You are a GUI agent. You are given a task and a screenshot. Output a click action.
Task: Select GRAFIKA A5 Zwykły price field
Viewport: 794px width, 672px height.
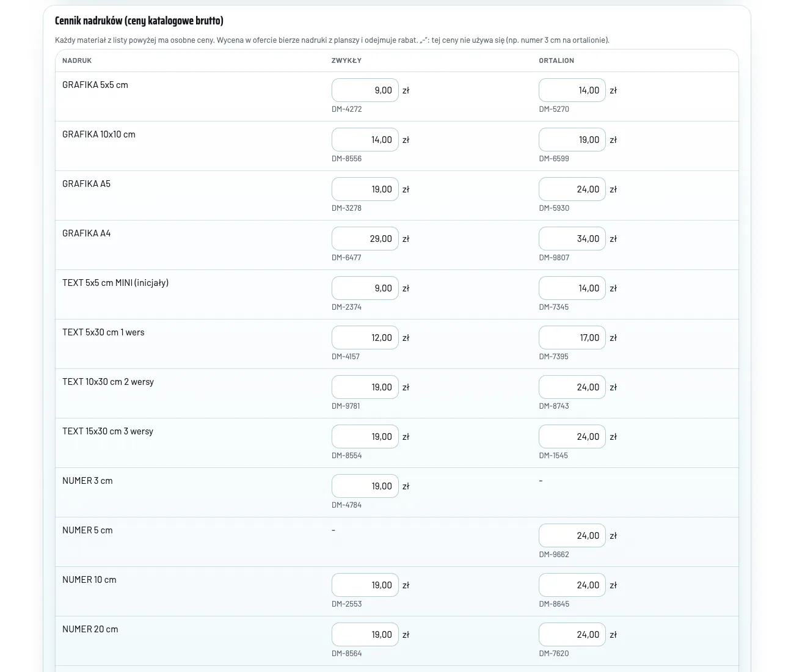[365, 189]
